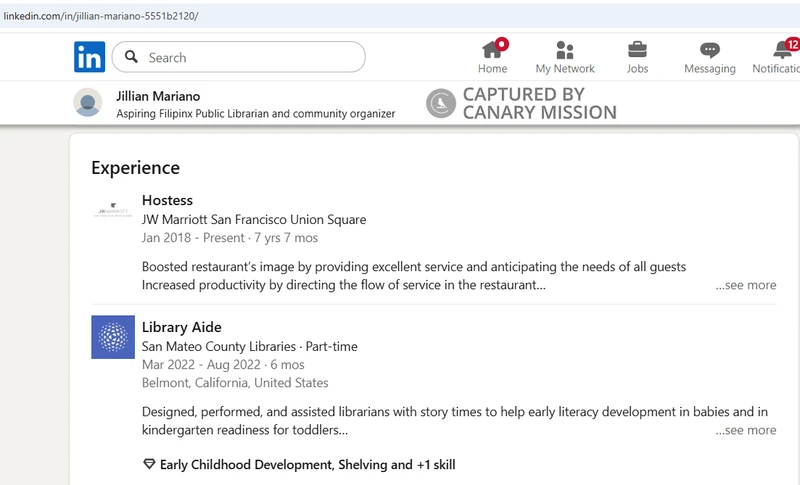This screenshot has height=485, width=800.
Task: Open the Home feed icon
Action: pyautogui.click(x=492, y=50)
